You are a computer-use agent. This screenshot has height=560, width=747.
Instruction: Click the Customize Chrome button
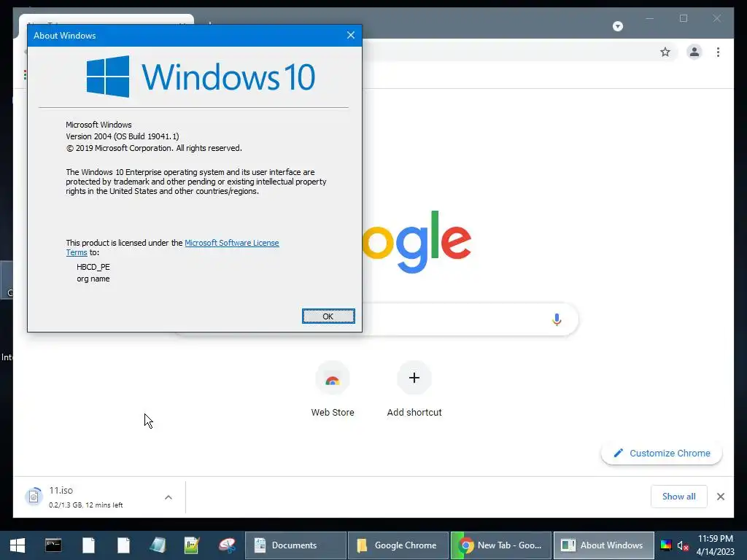click(662, 454)
